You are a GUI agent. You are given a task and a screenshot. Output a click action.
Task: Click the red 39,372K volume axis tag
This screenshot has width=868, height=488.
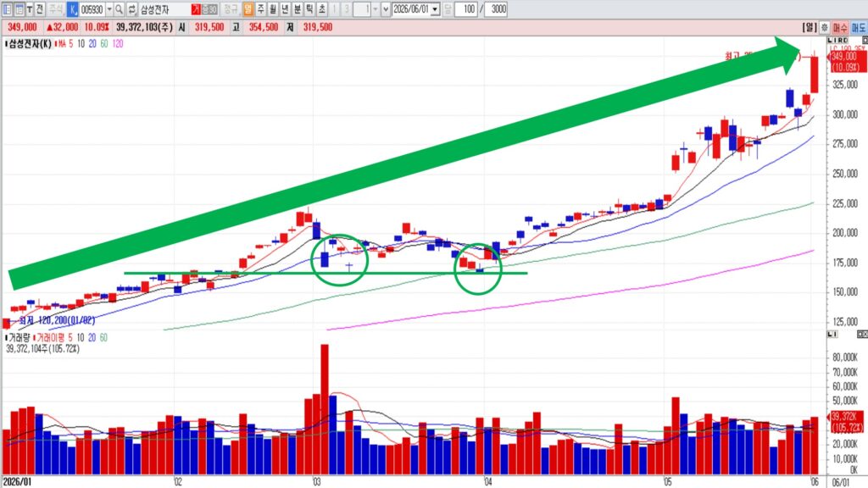(846, 422)
